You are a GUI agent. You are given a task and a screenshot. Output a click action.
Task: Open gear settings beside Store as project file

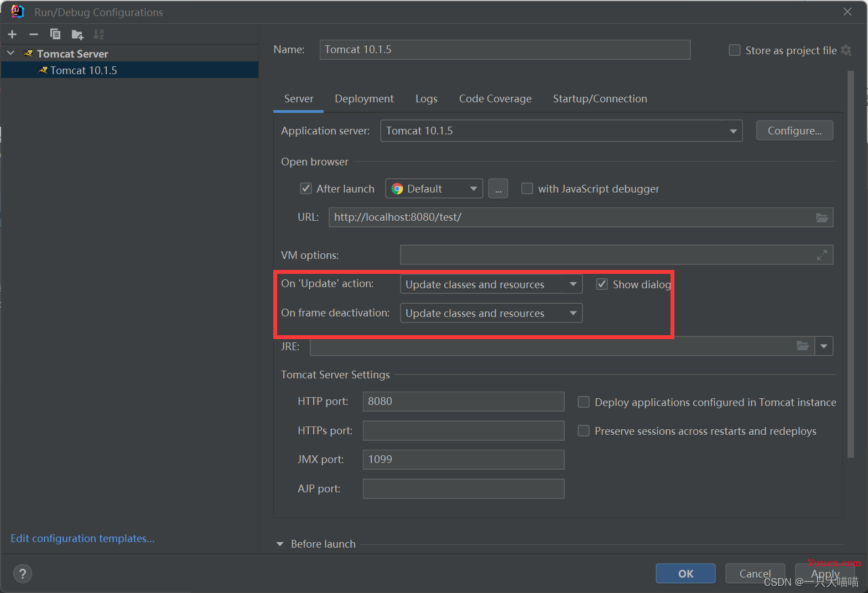[846, 50]
